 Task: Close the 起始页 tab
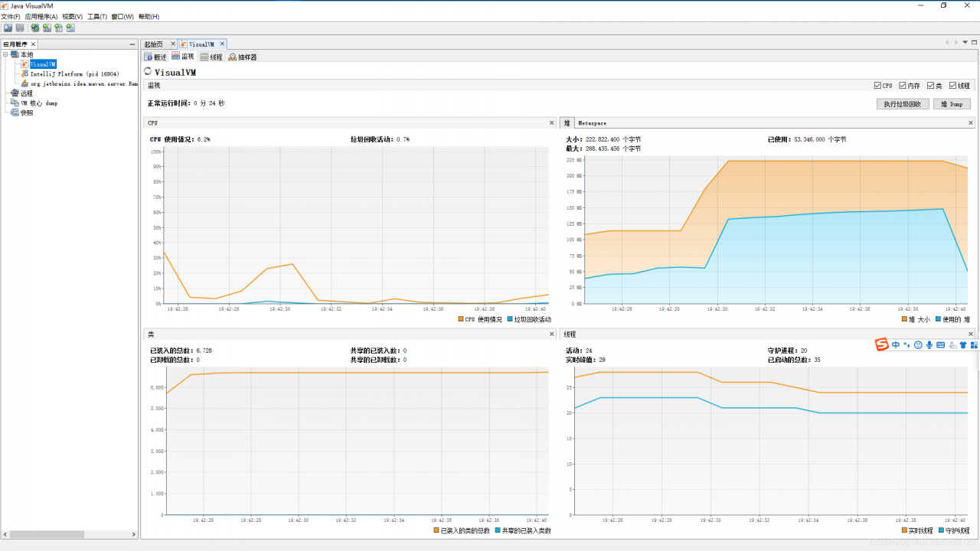tap(172, 44)
